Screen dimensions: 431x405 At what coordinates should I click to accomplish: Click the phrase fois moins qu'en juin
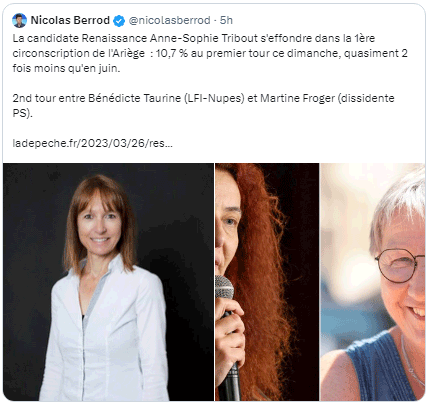point(66,68)
